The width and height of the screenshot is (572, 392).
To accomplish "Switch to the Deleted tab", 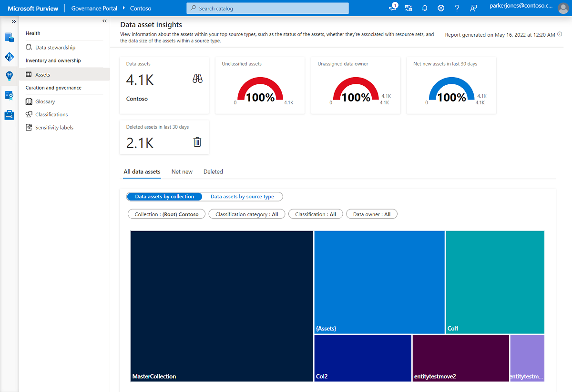I will tap(213, 171).
